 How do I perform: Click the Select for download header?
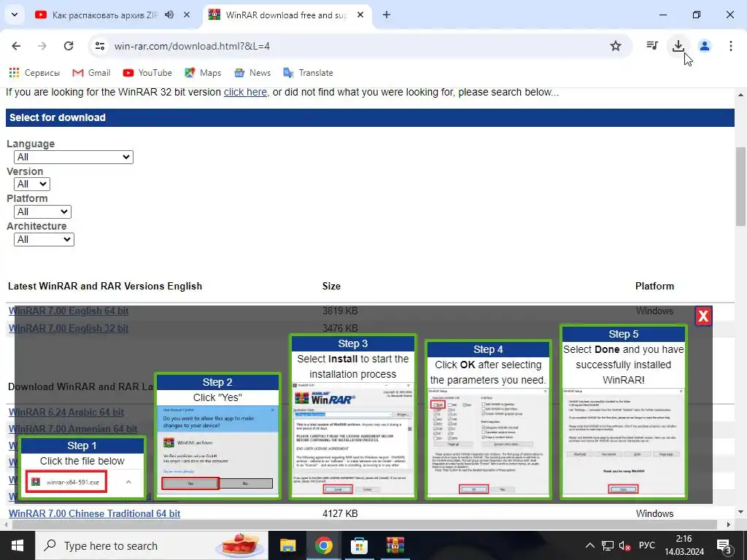click(x=370, y=117)
